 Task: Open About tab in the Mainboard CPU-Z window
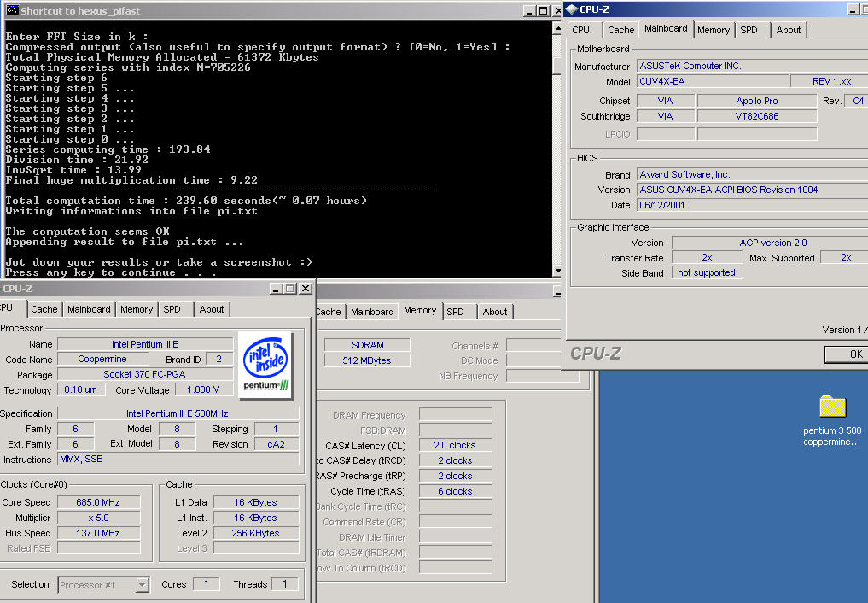[789, 30]
